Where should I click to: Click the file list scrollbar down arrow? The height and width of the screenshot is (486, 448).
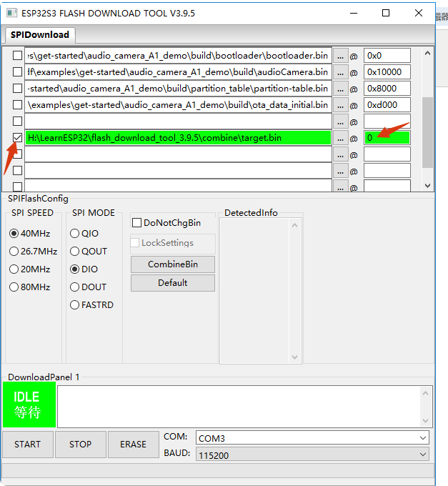point(427,186)
